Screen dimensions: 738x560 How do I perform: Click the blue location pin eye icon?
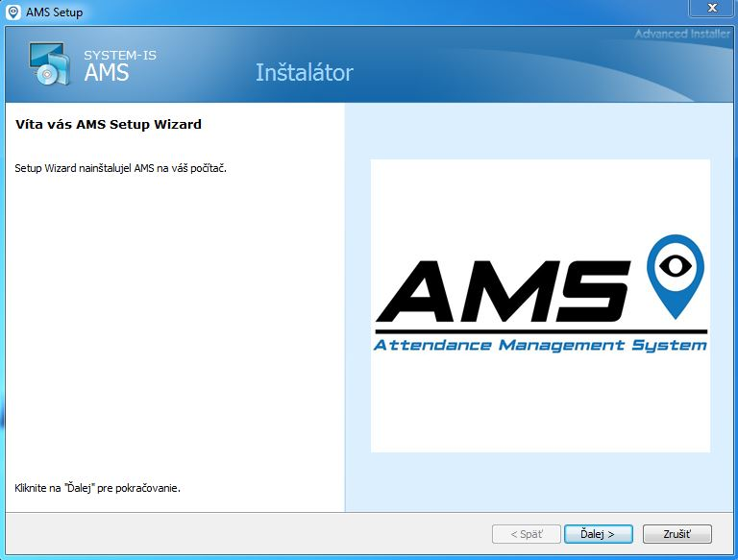click(676, 277)
